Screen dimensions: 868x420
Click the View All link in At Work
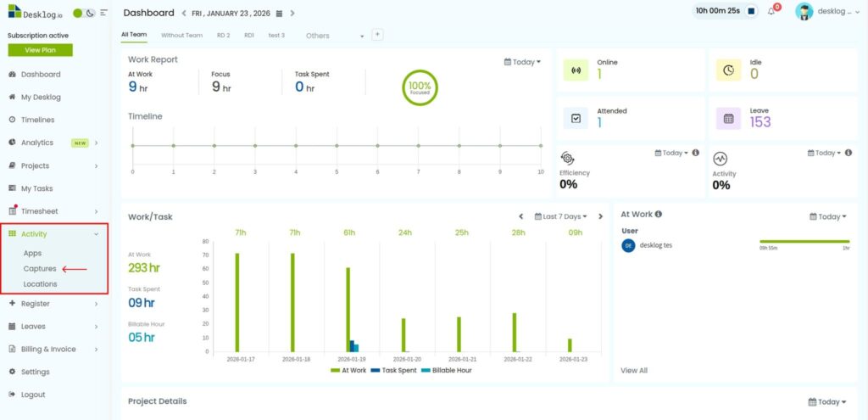633,370
